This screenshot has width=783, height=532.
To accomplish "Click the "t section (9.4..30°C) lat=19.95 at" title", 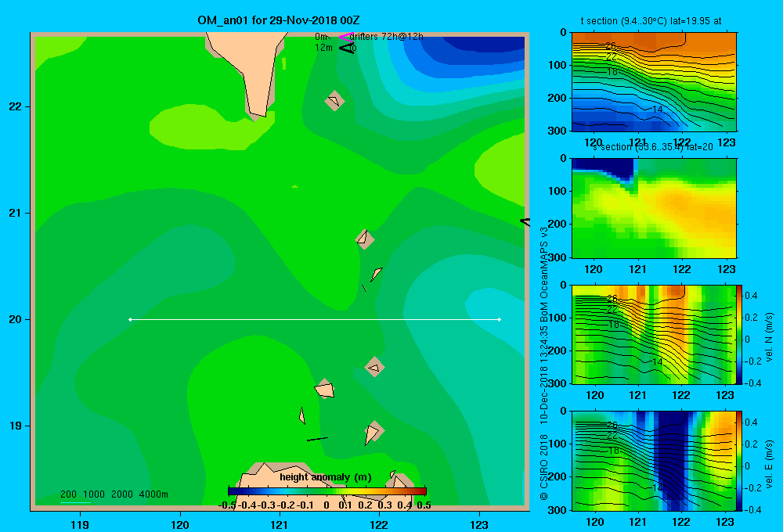I will pos(651,21).
